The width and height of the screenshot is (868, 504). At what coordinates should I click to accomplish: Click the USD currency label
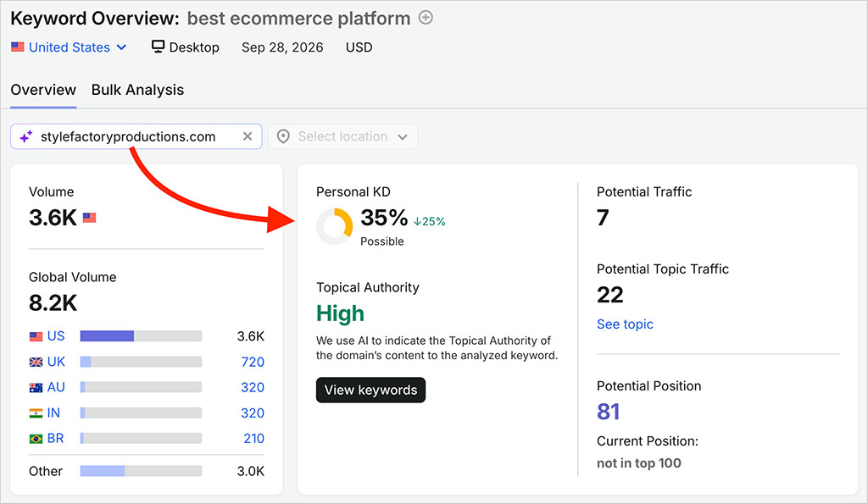click(359, 47)
